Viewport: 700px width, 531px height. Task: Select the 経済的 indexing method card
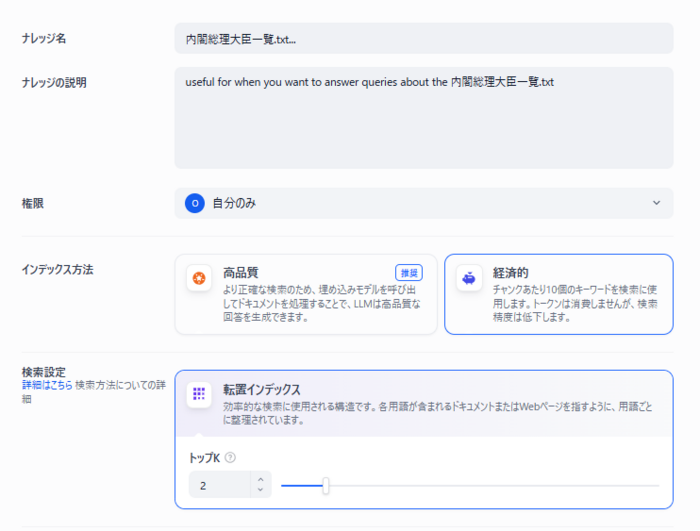point(558,294)
